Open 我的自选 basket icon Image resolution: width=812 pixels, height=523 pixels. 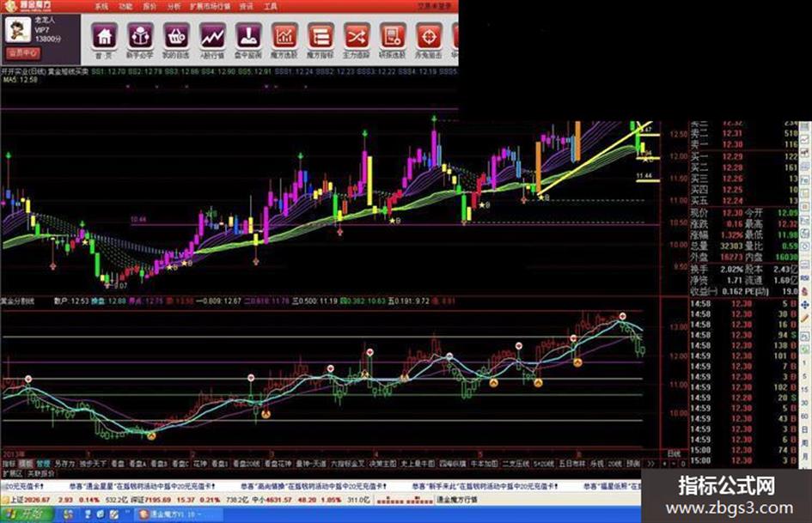tap(176, 36)
